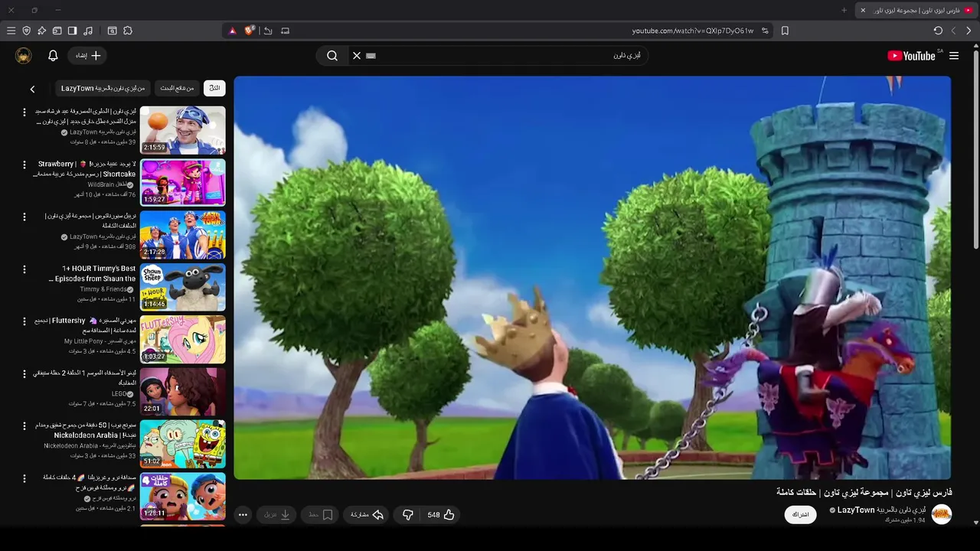Open media controls music note icon
The height and width of the screenshot is (551, 980).
(88, 31)
